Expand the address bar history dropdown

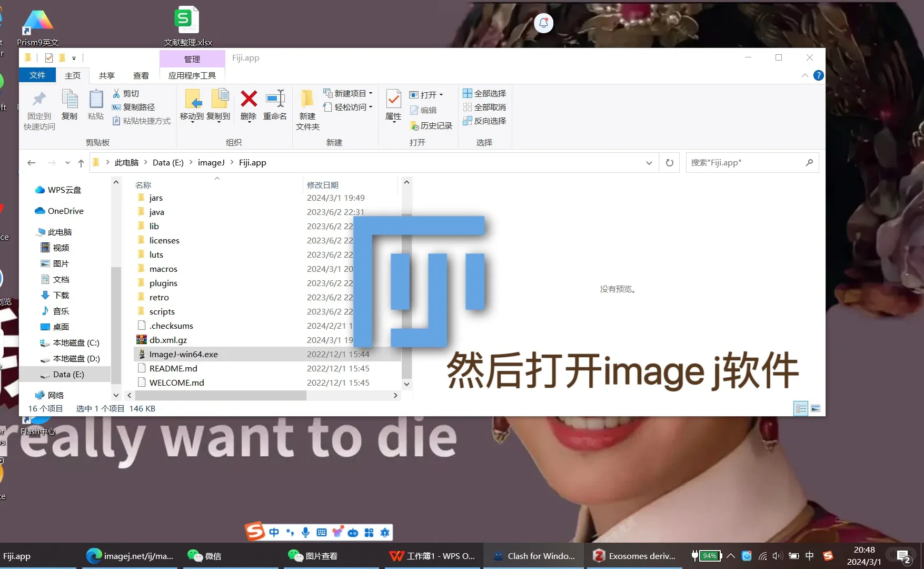[x=649, y=162]
